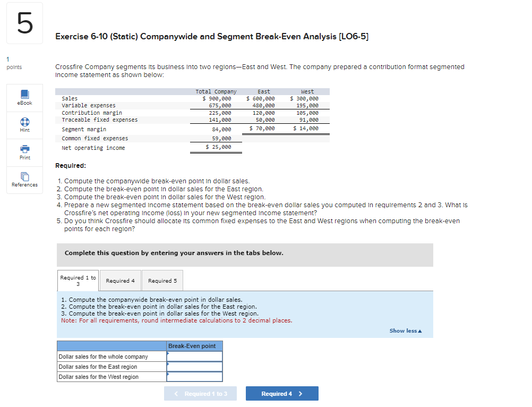Click the Required 4 navigation button
Viewport: 532px width, 407px height.
282,393
